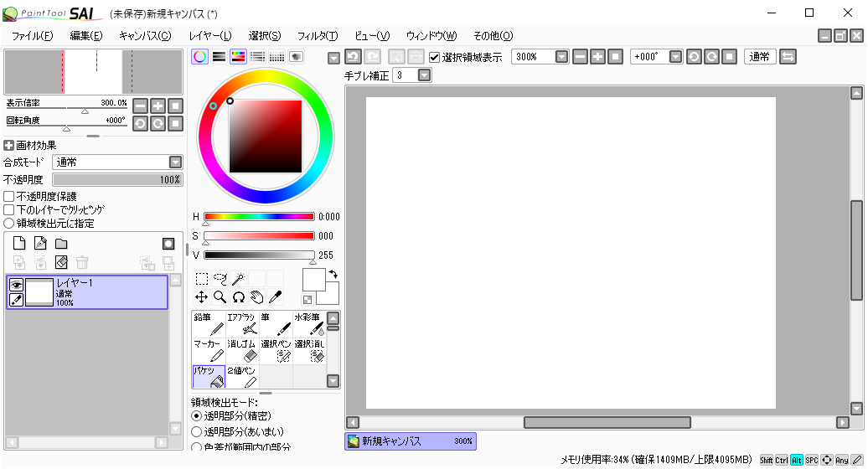Select 透明部分(あいまい) radio option
Screen dimensions: 868x469
[197, 431]
